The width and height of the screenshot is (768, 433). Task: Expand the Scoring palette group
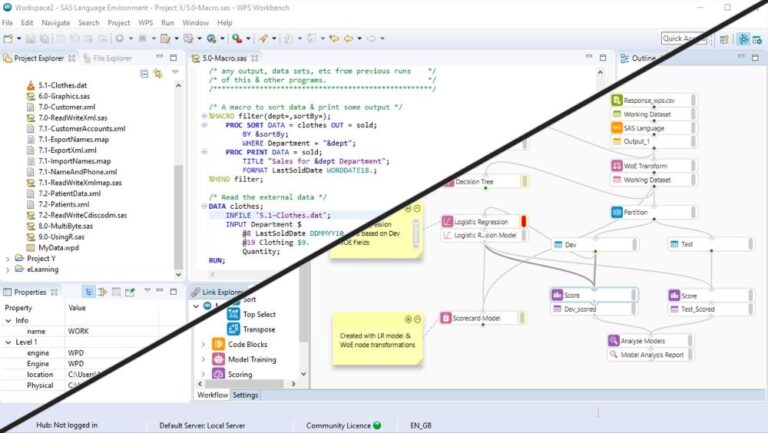(x=203, y=375)
